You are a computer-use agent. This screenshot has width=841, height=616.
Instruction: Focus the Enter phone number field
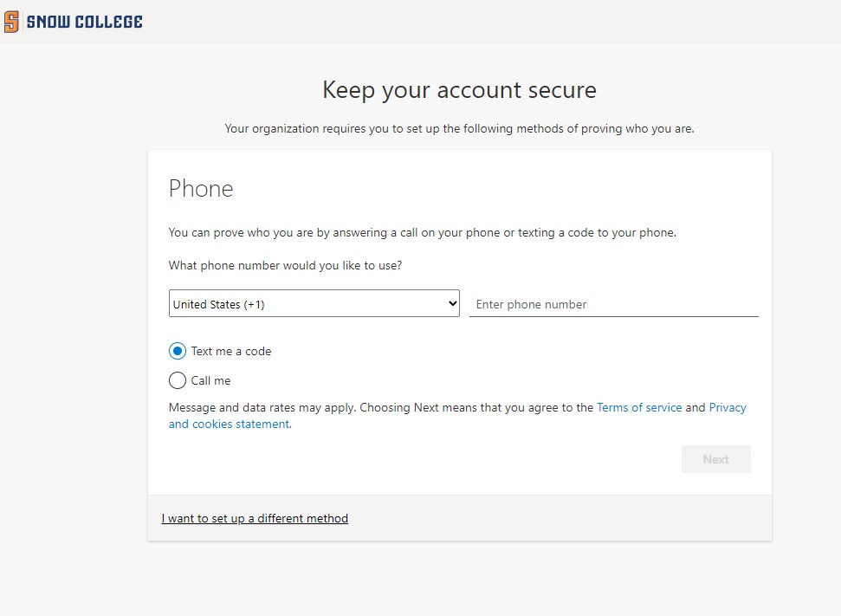[x=613, y=304]
